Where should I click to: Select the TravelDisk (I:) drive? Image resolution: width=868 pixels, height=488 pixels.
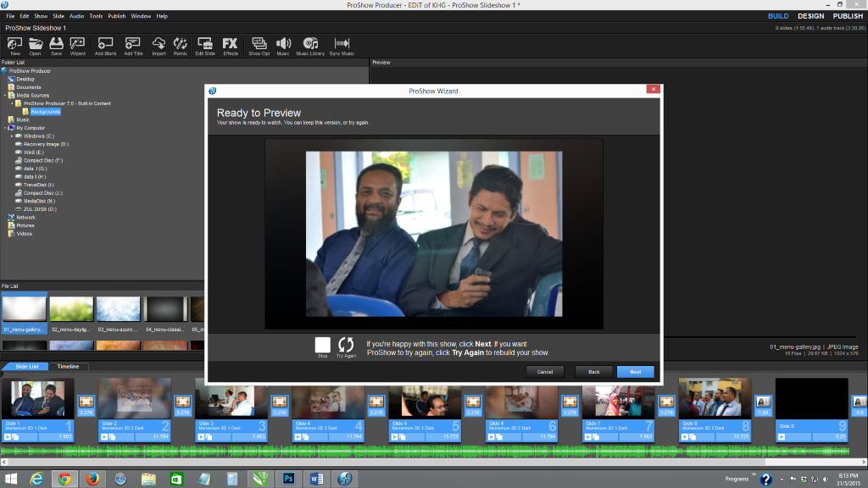38,185
